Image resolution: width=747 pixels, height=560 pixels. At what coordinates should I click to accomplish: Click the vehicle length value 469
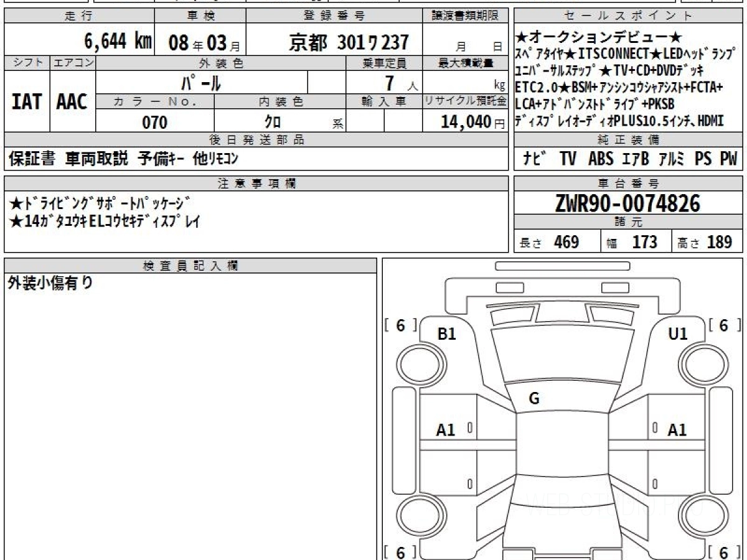point(566,242)
